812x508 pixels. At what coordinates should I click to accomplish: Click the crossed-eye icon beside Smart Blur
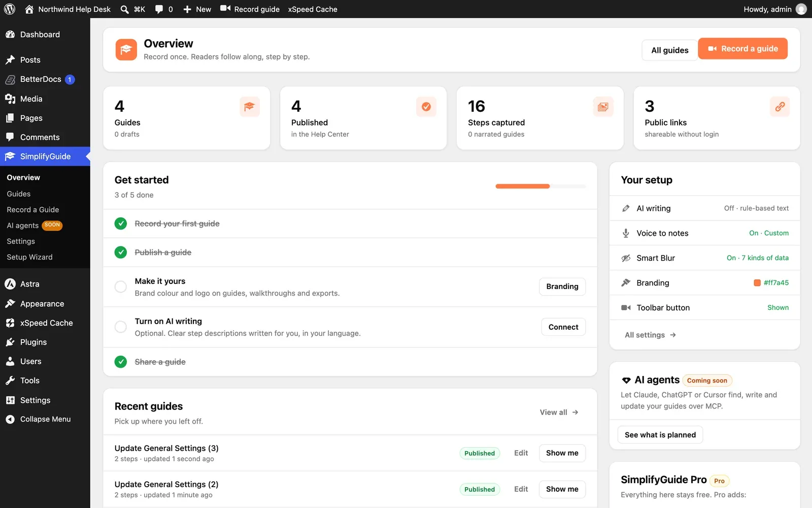tap(626, 258)
